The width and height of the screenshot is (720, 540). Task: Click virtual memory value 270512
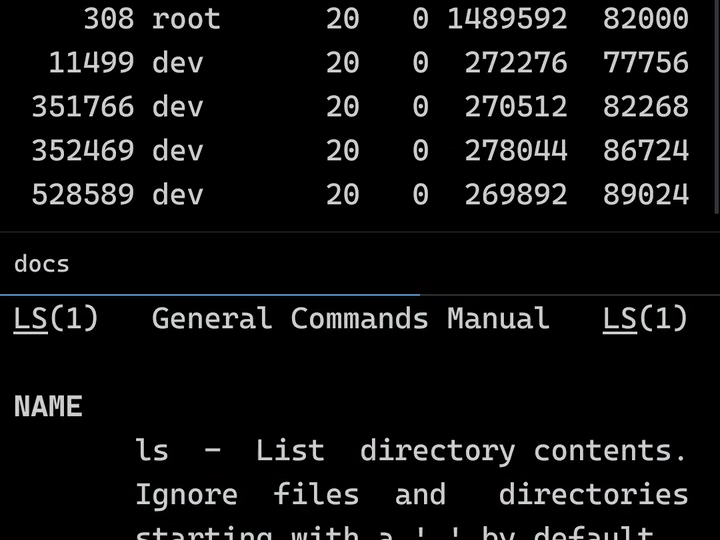tap(516, 107)
